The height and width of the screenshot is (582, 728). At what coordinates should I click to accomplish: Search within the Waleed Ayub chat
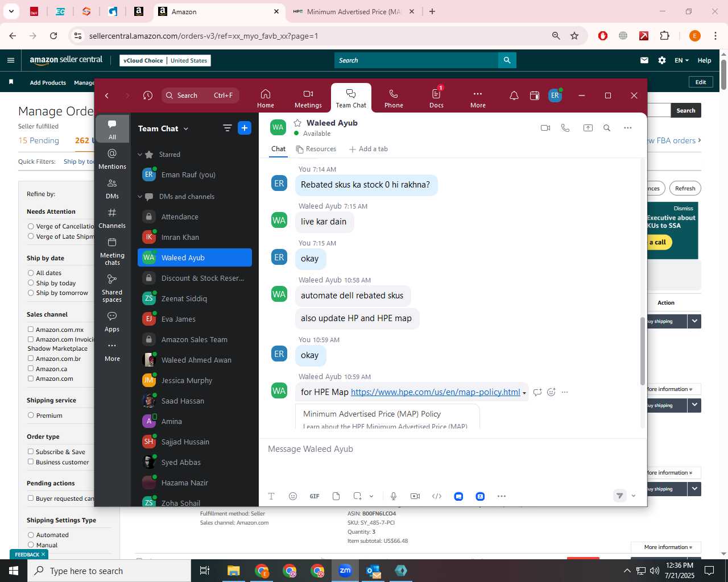(607, 128)
